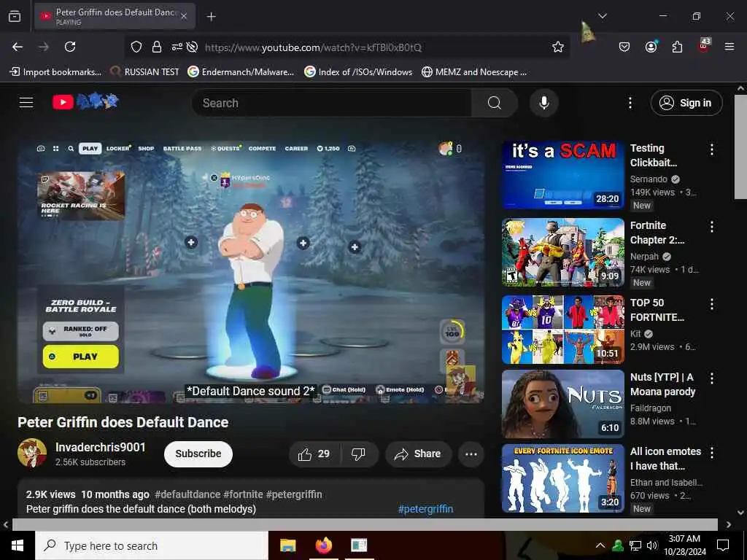Open Firefox application hamburger menu

pos(729,47)
